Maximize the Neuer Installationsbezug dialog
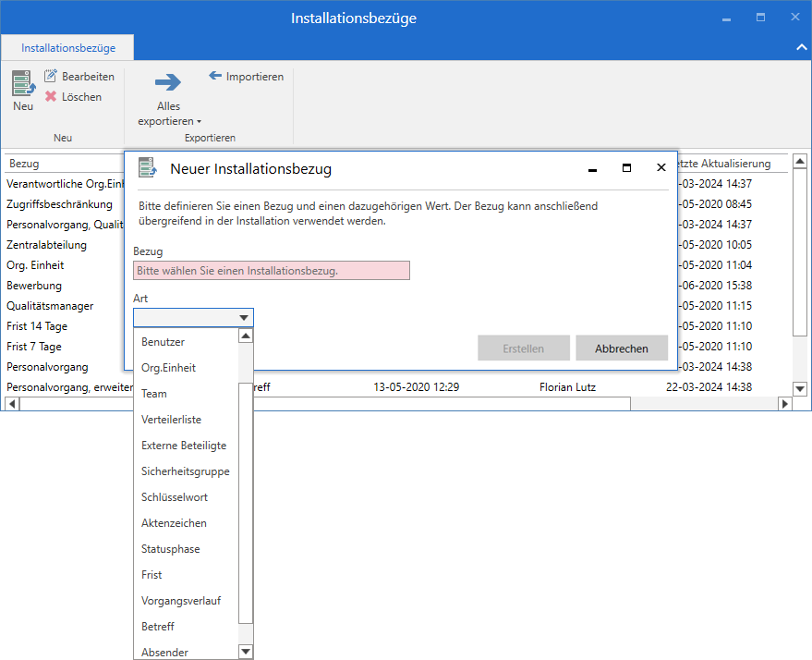This screenshot has width=812, height=660. [626, 168]
